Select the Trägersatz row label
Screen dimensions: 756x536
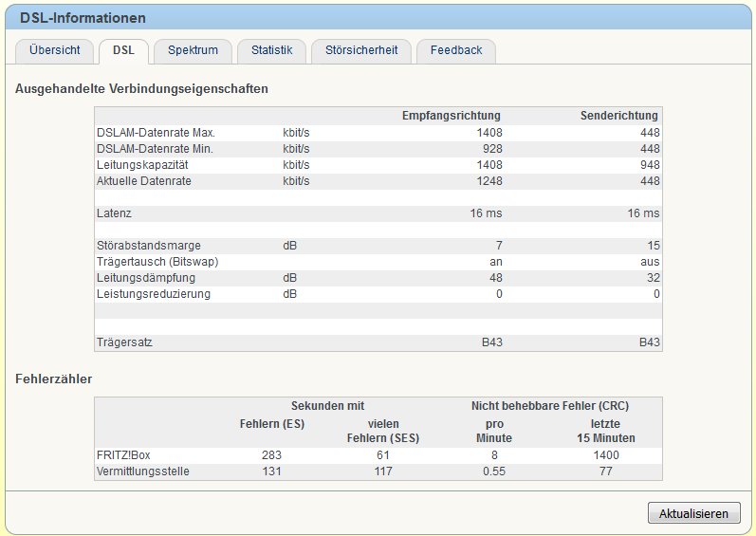pos(124,342)
